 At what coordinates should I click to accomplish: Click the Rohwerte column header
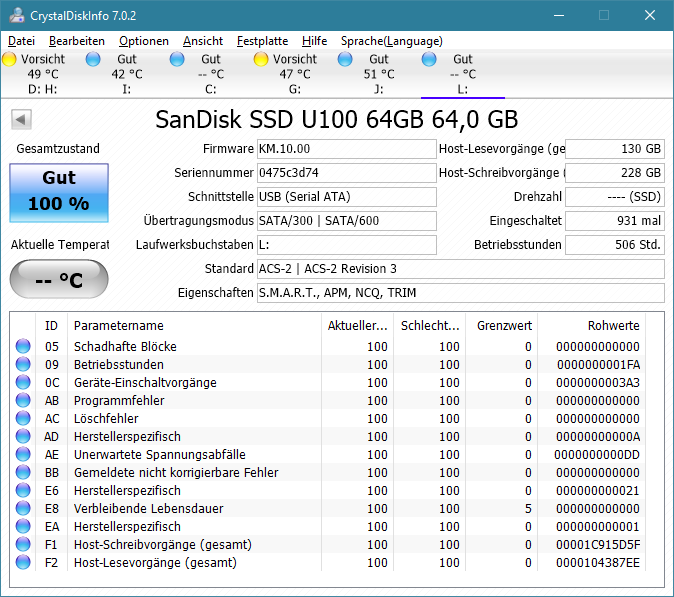coord(591,325)
